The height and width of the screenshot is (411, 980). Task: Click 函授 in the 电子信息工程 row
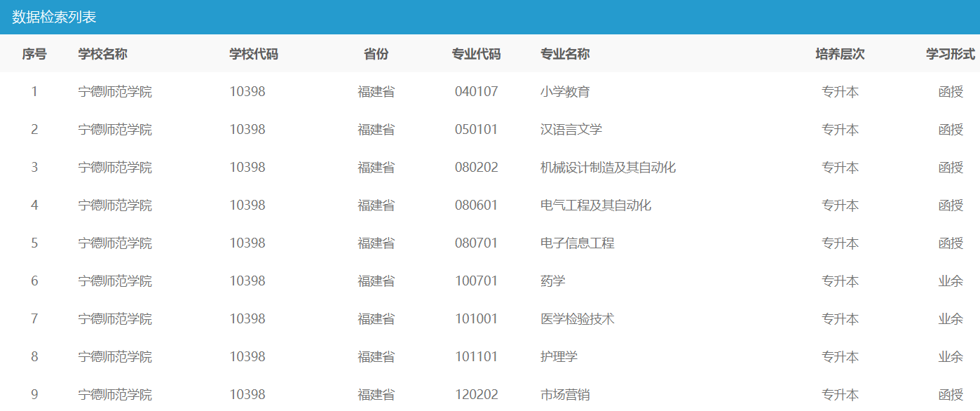(951, 243)
